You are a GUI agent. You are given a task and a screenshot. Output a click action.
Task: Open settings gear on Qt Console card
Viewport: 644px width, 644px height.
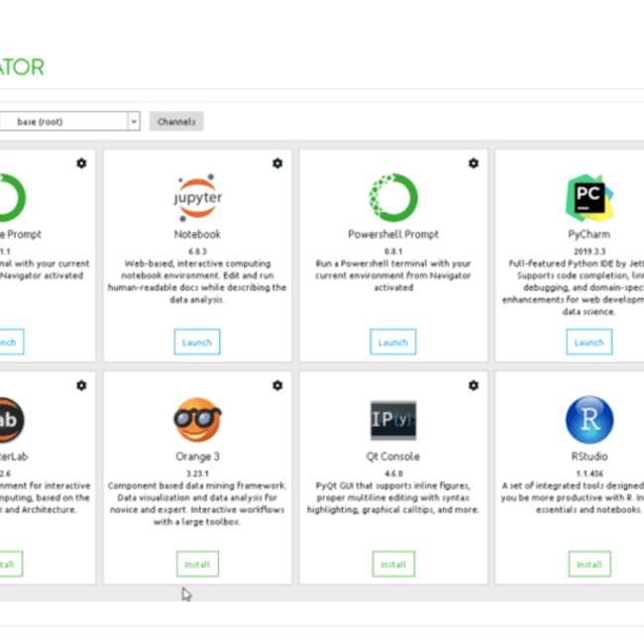(x=474, y=385)
